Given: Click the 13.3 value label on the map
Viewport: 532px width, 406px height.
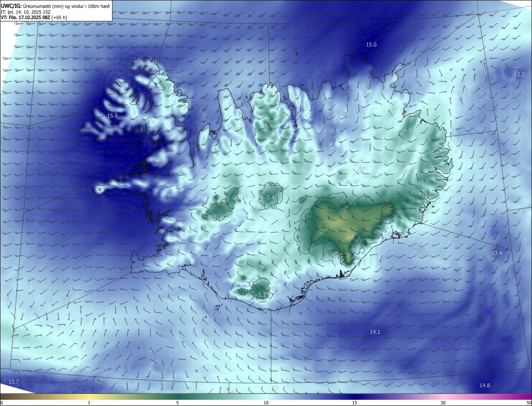Looking at the screenshot, I should tap(519, 75).
